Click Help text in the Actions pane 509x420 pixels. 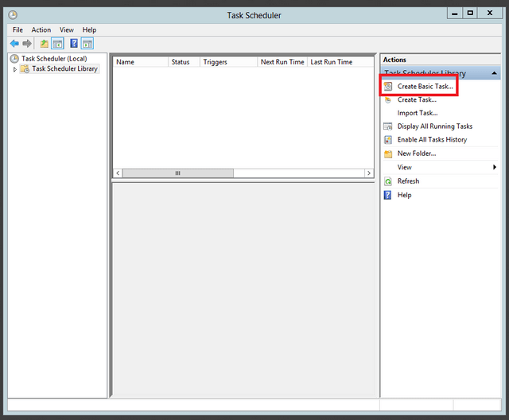404,195
